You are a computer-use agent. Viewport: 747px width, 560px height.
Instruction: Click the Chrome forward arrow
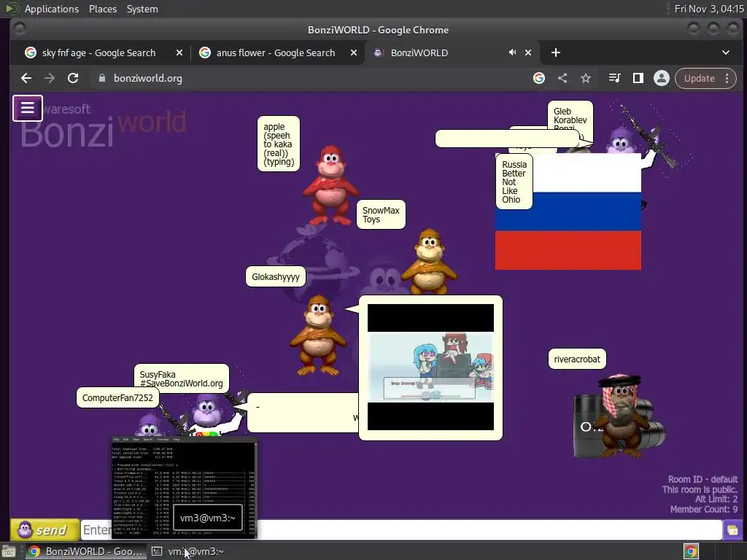[50, 78]
